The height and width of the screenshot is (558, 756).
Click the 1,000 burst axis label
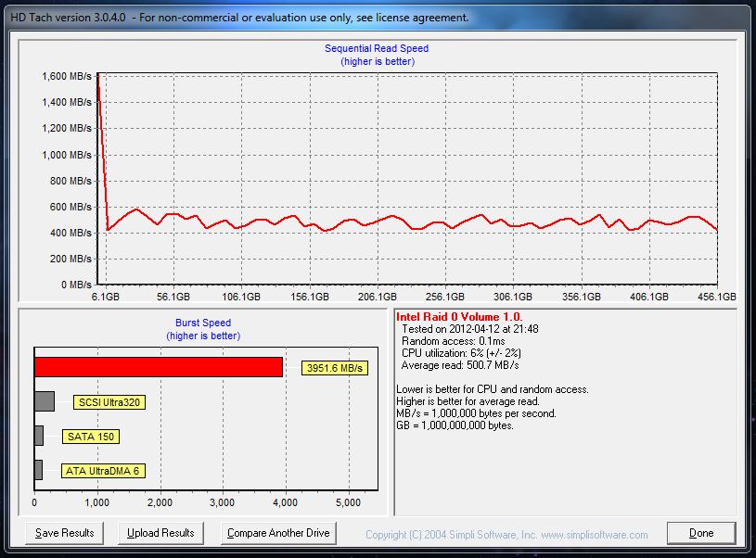[x=96, y=502]
